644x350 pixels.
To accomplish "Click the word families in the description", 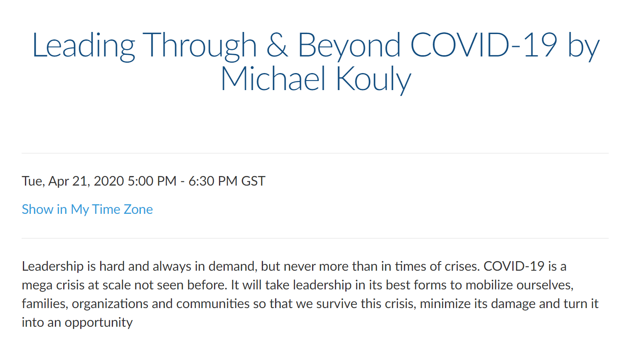I will (x=44, y=304).
